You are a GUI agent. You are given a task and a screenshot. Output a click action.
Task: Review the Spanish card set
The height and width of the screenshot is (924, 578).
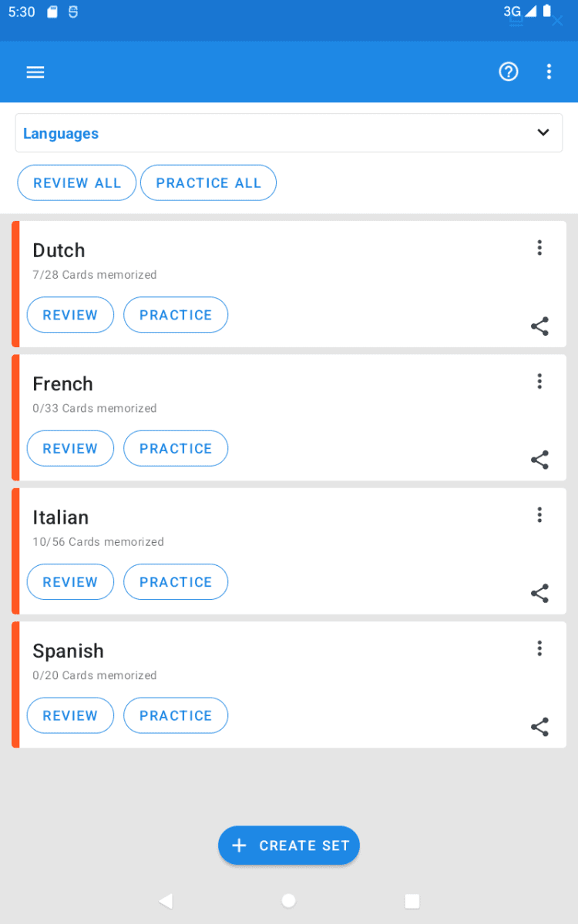(70, 715)
